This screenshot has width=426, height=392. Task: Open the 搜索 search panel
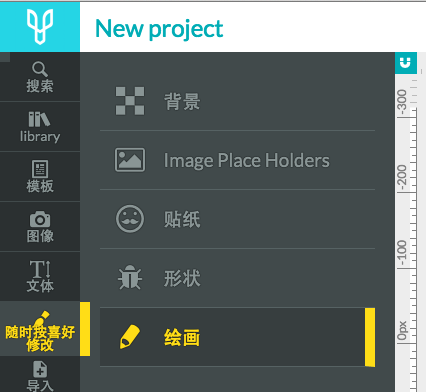click(40, 77)
